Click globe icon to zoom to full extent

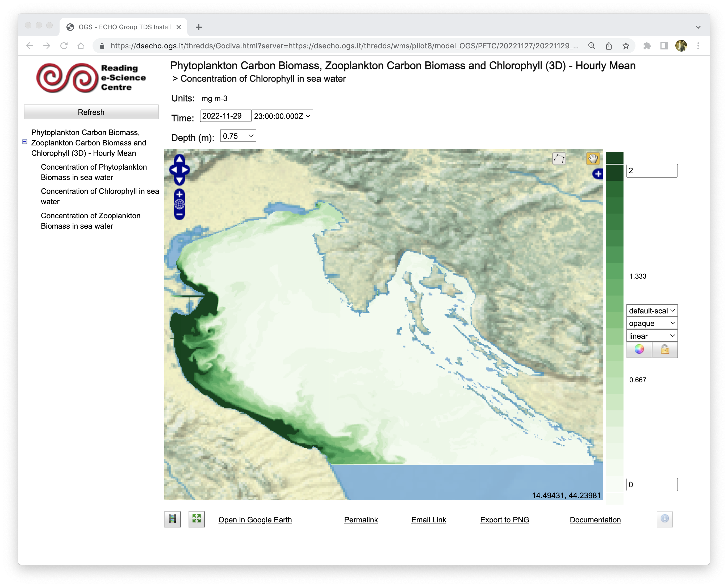click(179, 204)
